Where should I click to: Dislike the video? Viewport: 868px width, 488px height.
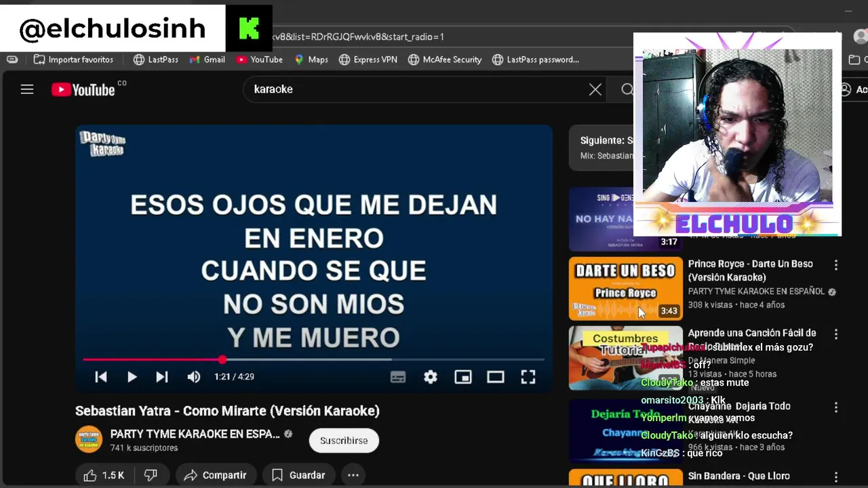pos(151,475)
